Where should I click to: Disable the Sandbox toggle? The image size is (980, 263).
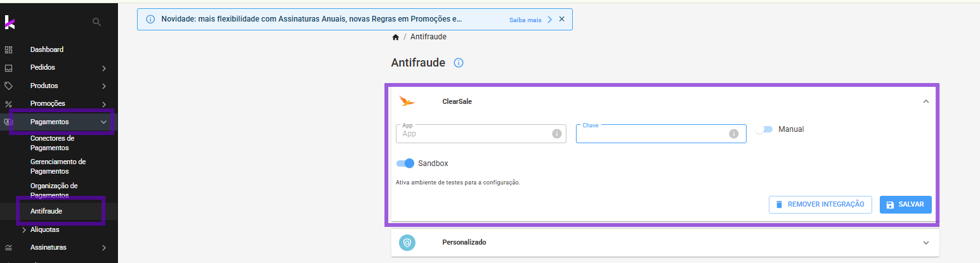[405, 163]
